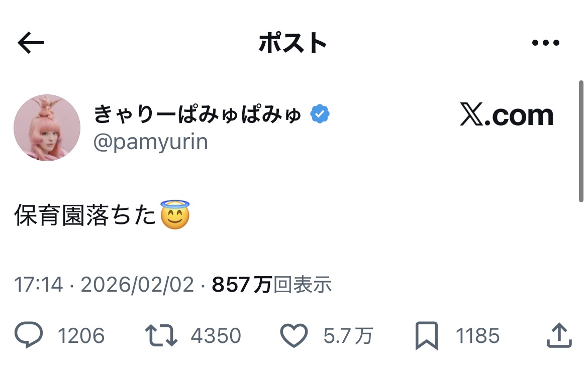Click the 4350 repost count
Screen dimensions: 588x371
point(216,335)
